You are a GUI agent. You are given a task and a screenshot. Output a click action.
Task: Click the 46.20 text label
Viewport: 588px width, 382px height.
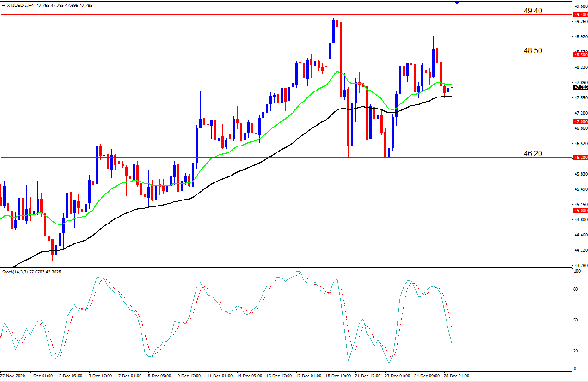pyautogui.click(x=533, y=153)
